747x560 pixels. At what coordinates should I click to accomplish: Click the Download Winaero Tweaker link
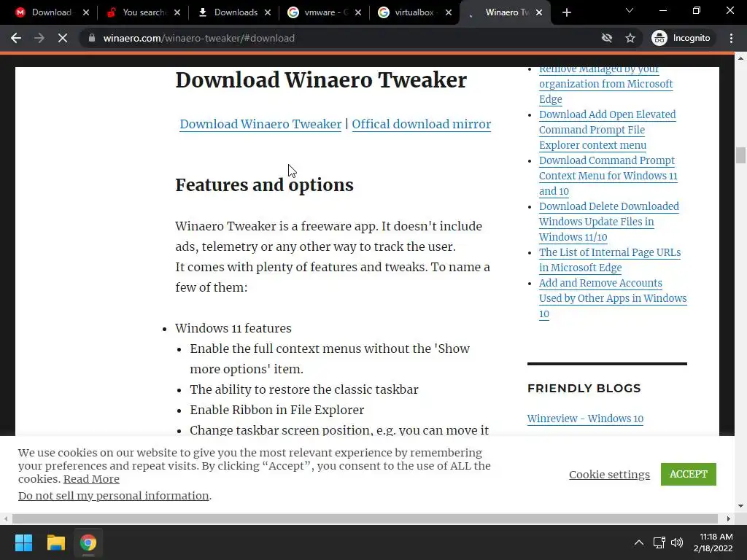260,124
